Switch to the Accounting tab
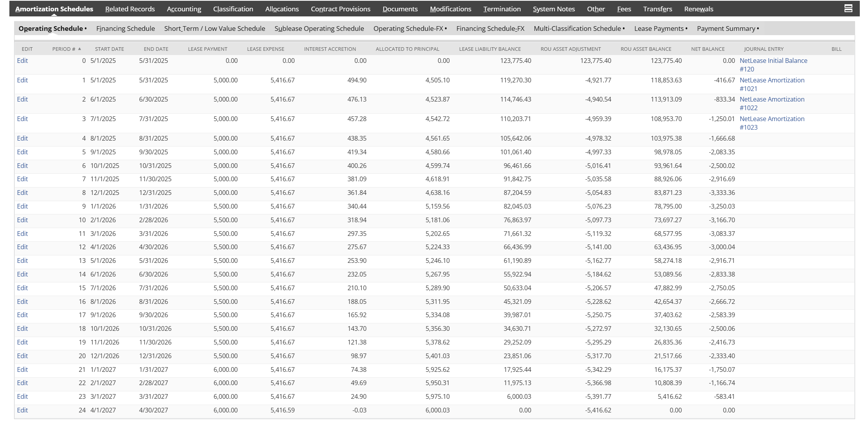The image size is (868, 423). [184, 9]
